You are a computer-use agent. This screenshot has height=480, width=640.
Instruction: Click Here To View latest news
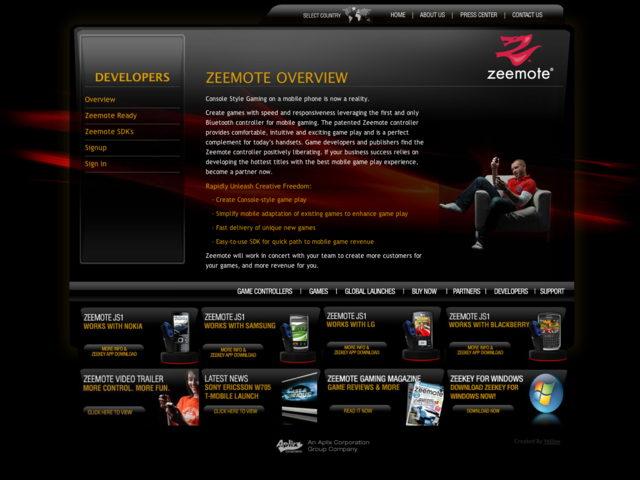point(234,411)
